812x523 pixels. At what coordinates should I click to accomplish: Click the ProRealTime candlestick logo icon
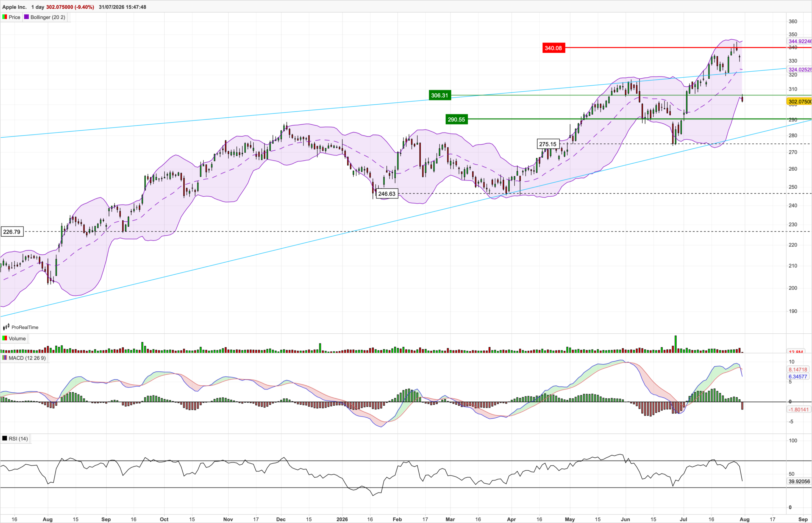pos(6,327)
